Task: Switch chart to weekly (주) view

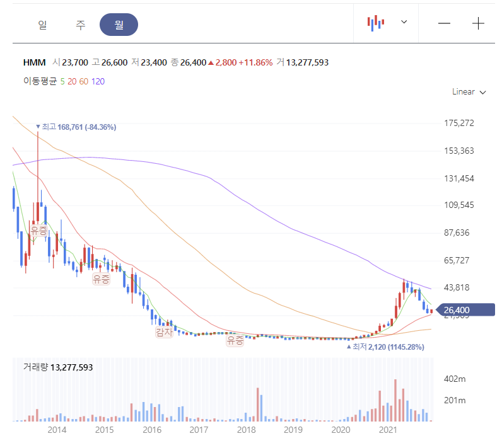Action: tap(80, 25)
